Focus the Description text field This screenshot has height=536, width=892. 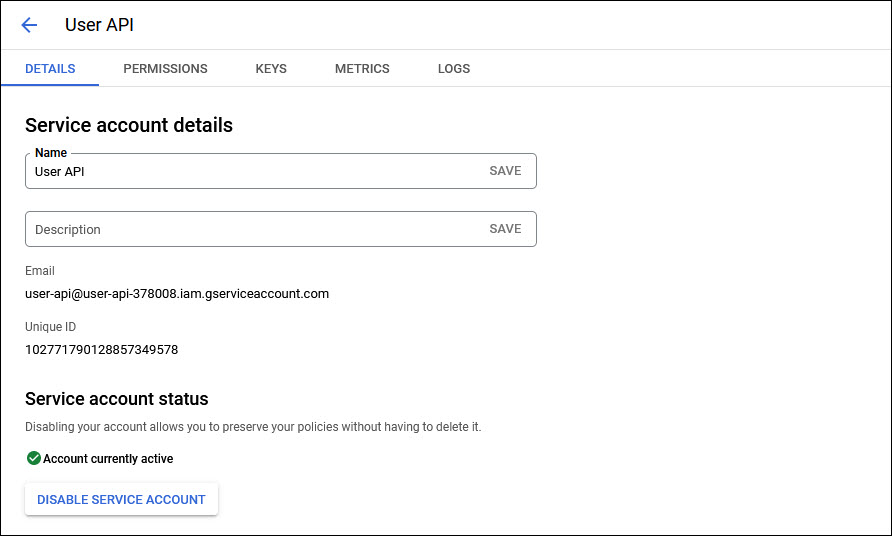click(x=250, y=229)
